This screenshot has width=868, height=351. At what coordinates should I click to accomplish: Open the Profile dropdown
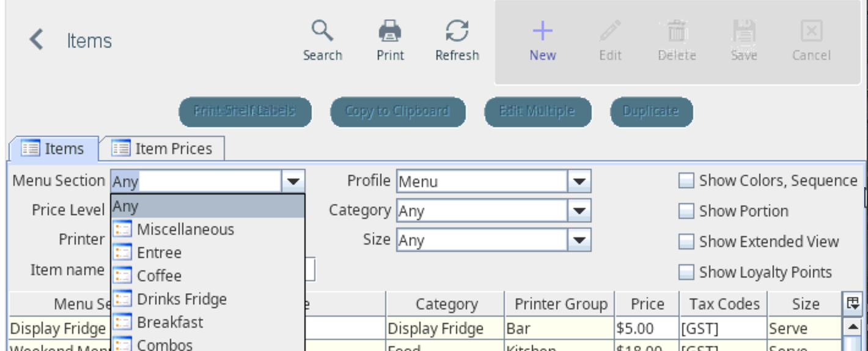579,181
